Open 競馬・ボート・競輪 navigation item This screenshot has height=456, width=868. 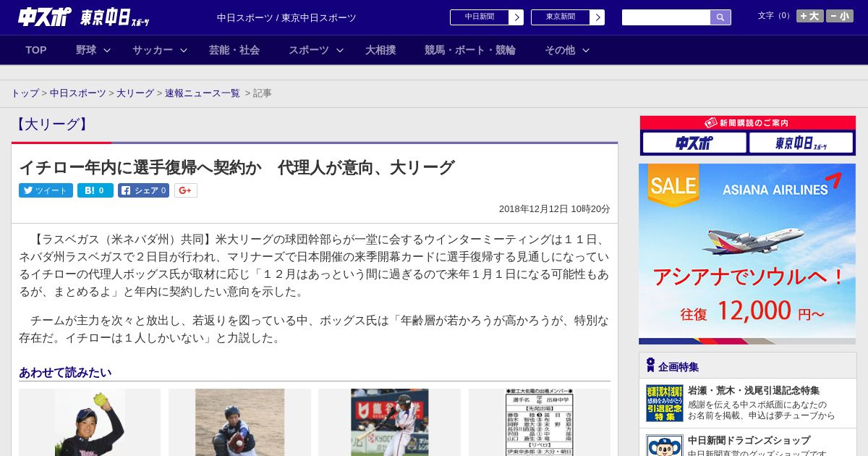pyautogui.click(x=470, y=50)
